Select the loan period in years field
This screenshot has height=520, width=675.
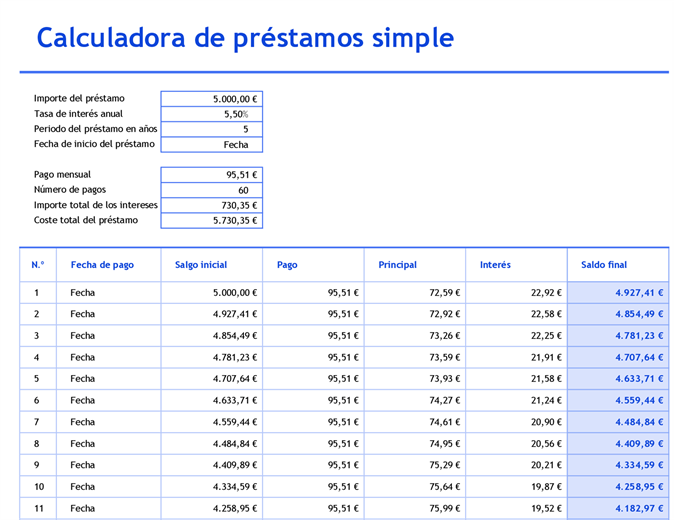[211, 129]
